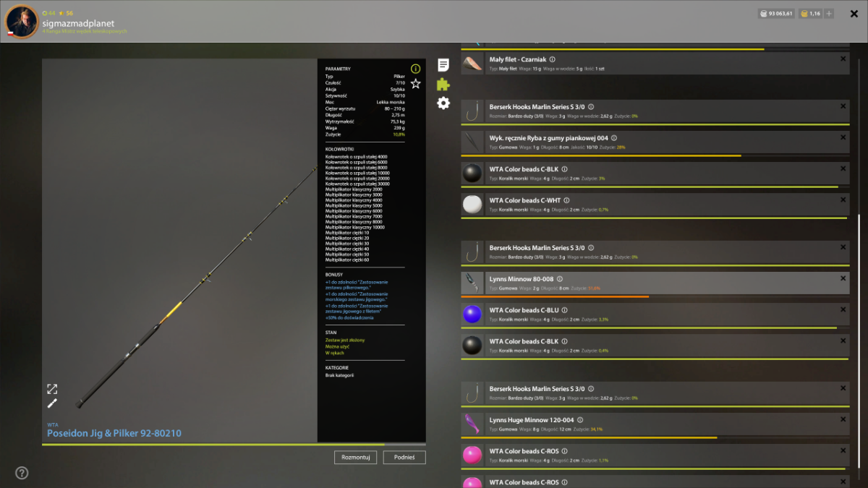Toggle the favorite star for this rod
This screenshot has height=488, width=868.
coord(415,84)
